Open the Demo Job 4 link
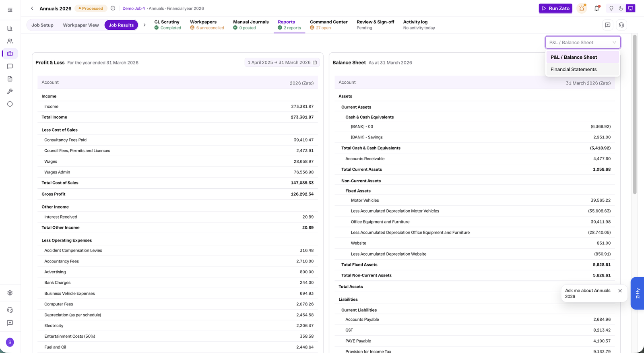 click(x=134, y=8)
